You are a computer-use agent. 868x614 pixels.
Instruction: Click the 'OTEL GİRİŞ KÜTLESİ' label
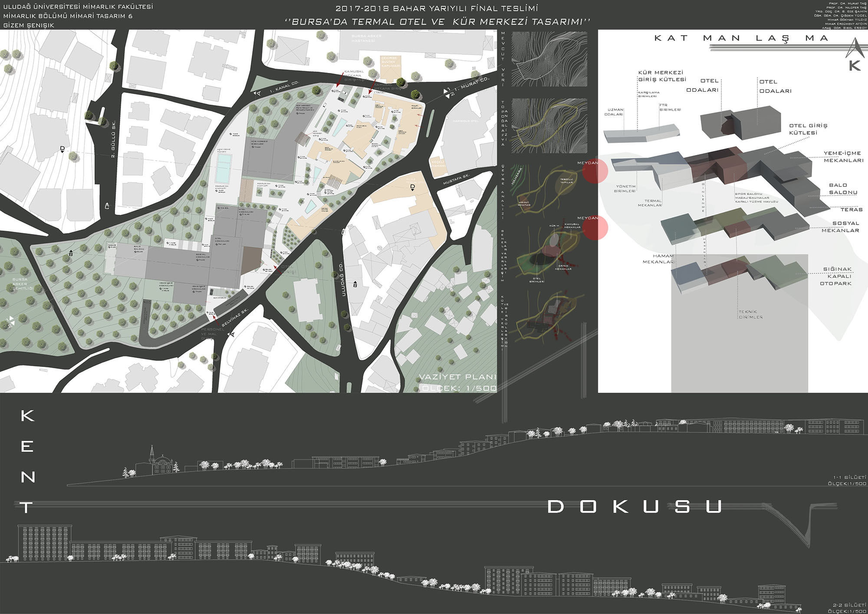click(x=808, y=129)
